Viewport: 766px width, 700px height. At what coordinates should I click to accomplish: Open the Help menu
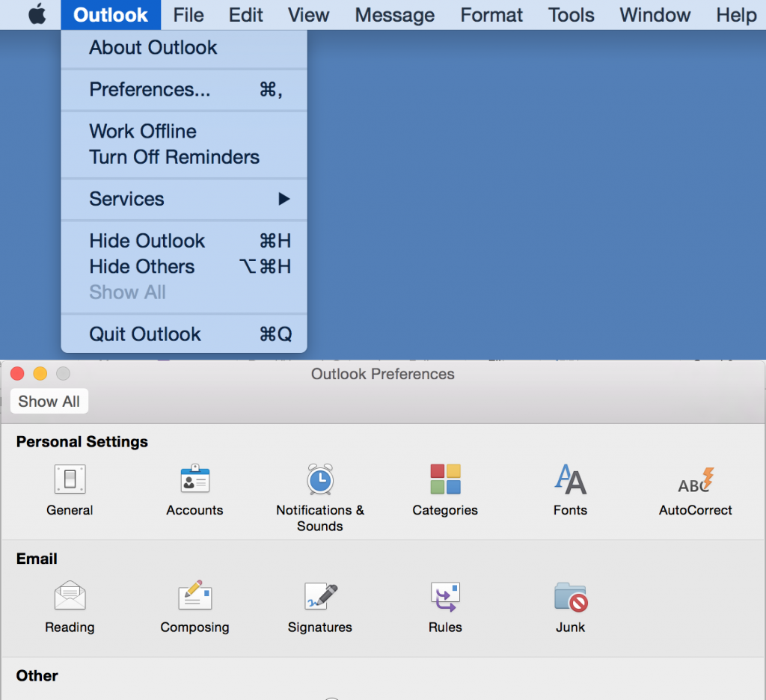736,15
